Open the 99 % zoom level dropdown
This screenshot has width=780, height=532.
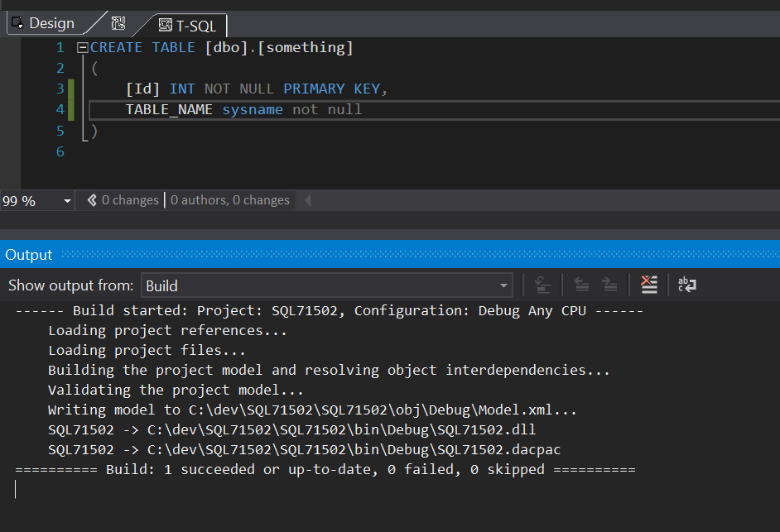[67, 201]
